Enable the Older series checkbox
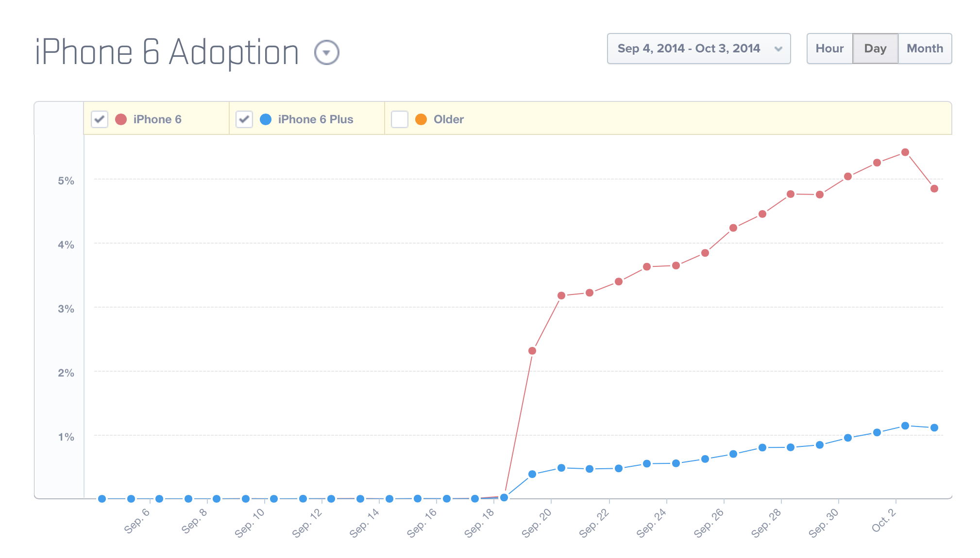The image size is (980, 558). [400, 119]
